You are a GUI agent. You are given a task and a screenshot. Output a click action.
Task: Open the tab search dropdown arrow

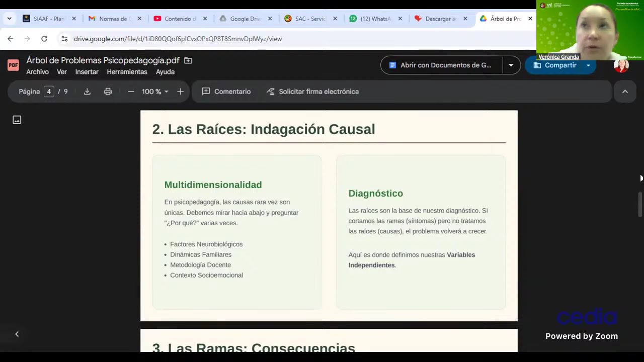(9, 19)
